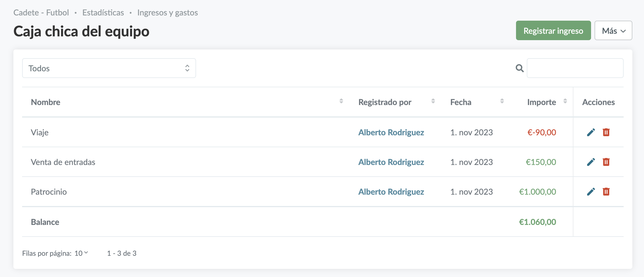Edit the Viaje entry with pencil icon
The image size is (644, 277).
(591, 132)
